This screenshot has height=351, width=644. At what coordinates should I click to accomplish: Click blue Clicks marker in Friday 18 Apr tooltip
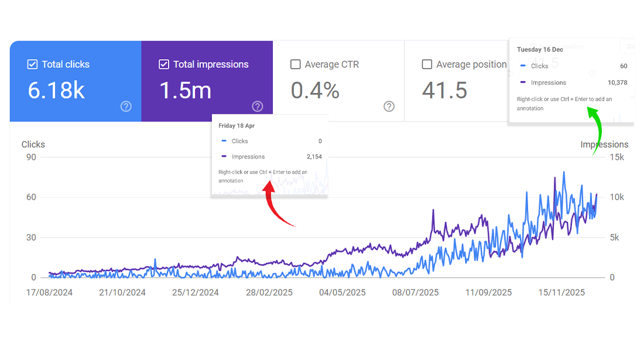click(224, 141)
